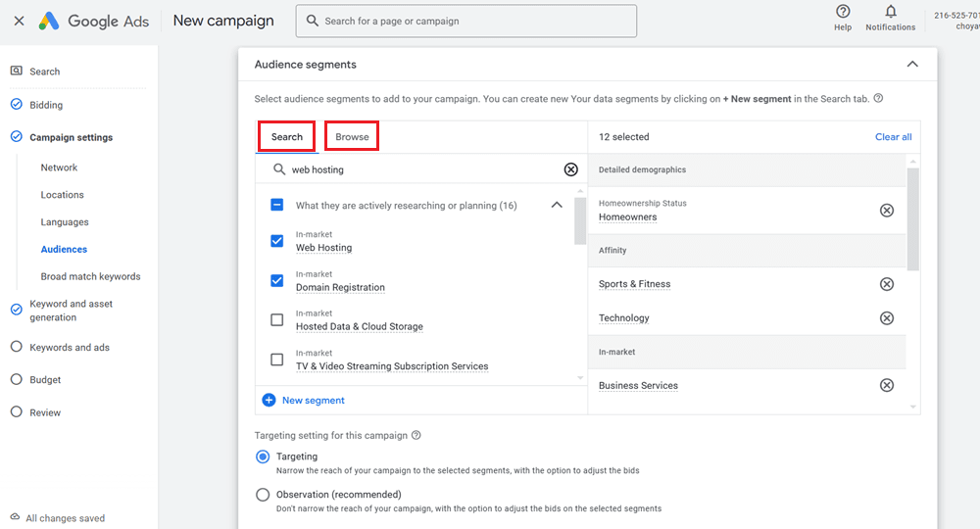The height and width of the screenshot is (529, 980).
Task: Expand the Campaign settings sidebar step
Action: pos(71,137)
